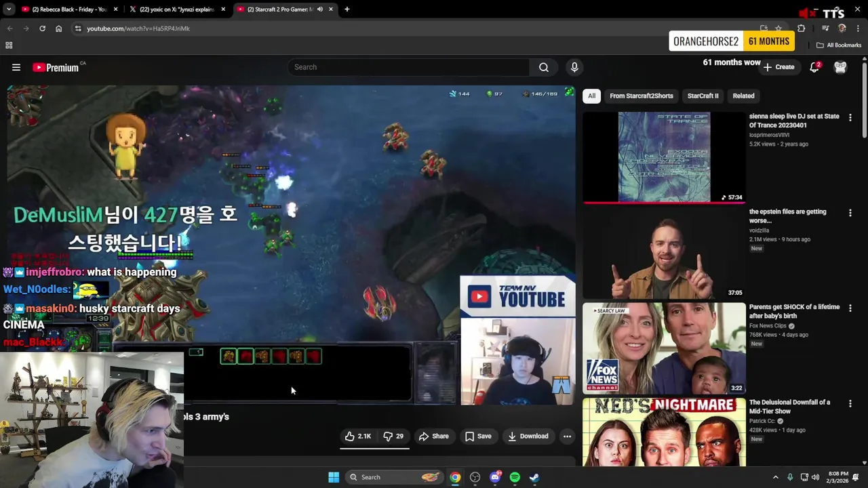
Task: Open more actions ellipsis below the video
Action: 568,436
